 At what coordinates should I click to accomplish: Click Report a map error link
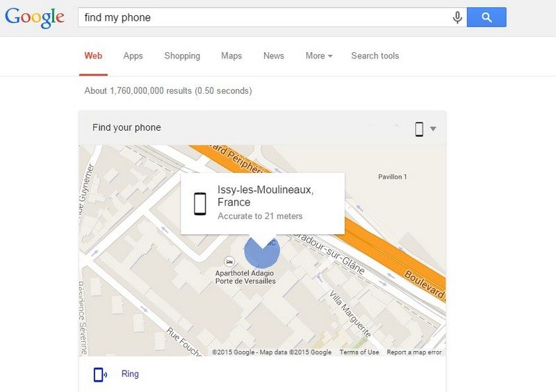tap(414, 352)
